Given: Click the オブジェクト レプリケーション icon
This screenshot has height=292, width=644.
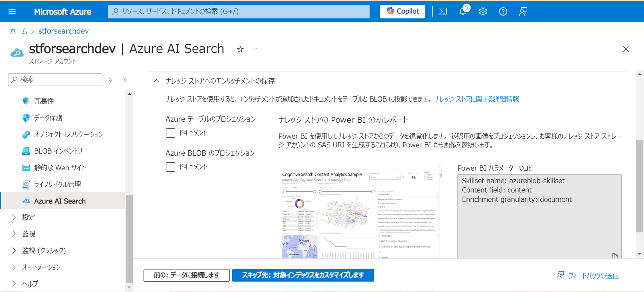Looking at the screenshot, I should coord(26,134).
